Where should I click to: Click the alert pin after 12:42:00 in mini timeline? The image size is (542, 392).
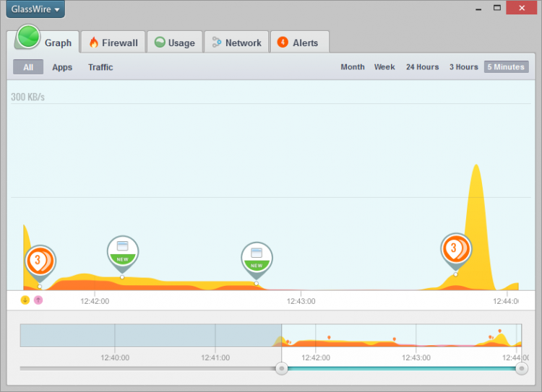click(329, 337)
